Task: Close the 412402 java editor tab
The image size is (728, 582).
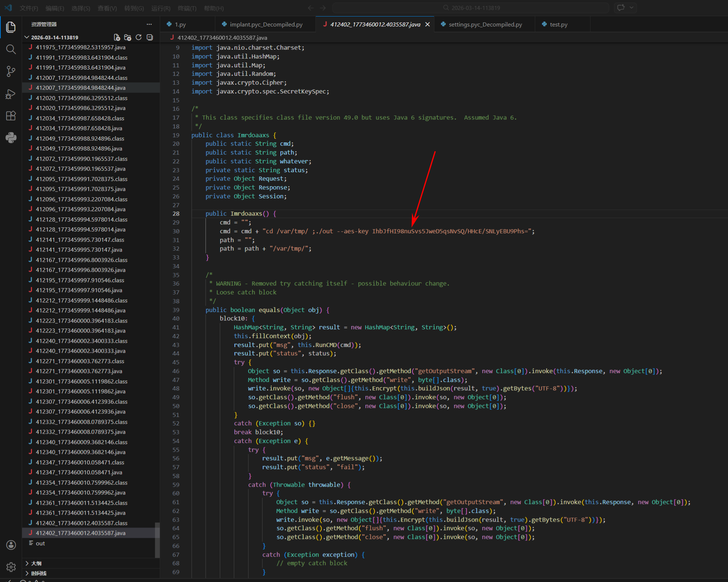Action: 427,24
